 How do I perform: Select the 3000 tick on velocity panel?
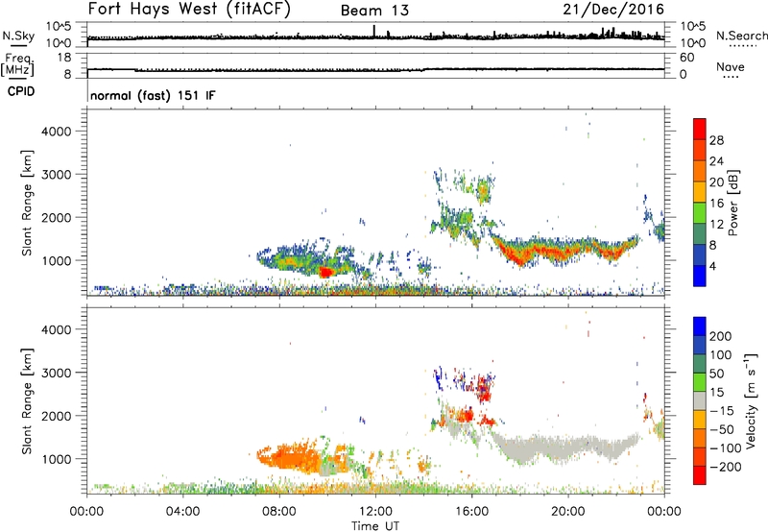(57, 373)
